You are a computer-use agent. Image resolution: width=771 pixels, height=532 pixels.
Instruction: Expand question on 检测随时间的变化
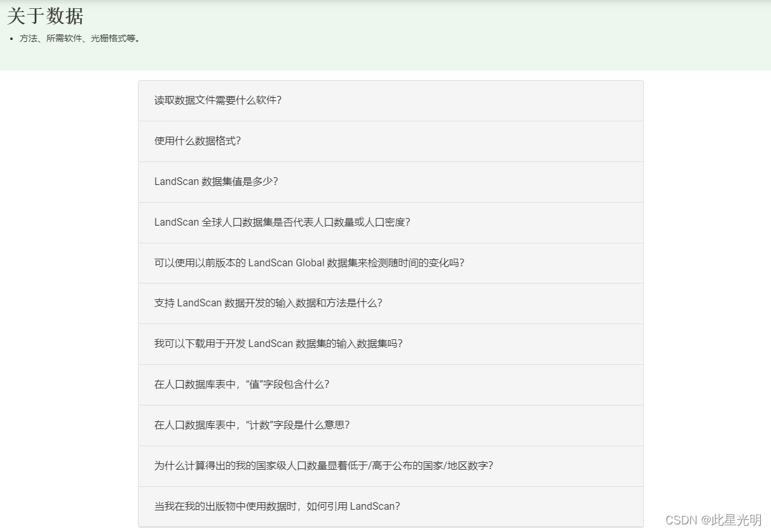click(x=390, y=263)
